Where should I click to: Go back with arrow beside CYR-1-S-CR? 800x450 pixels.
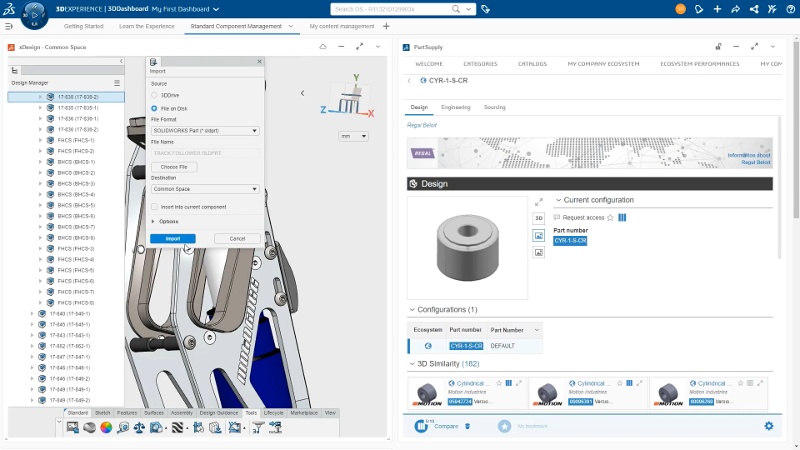[x=409, y=81]
